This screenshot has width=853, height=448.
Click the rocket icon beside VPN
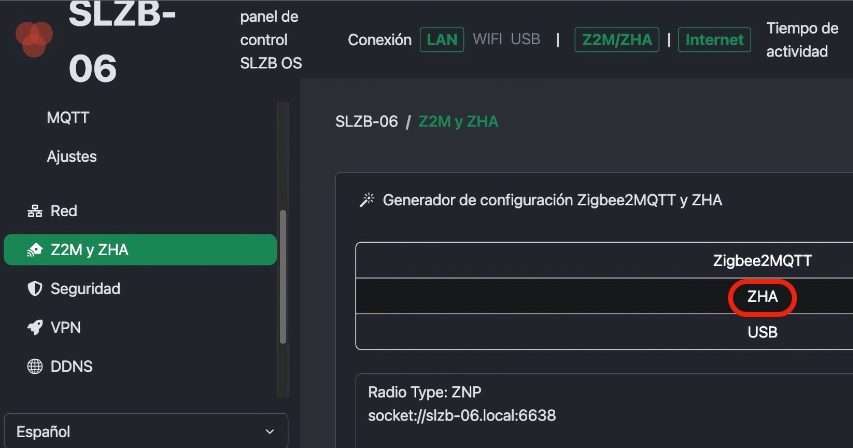pos(35,327)
